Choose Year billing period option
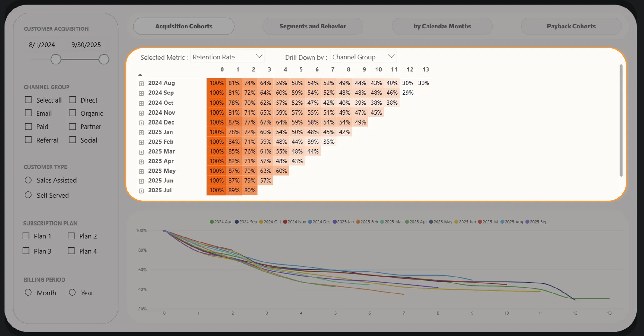The width and height of the screenshot is (644, 336). coord(72,293)
